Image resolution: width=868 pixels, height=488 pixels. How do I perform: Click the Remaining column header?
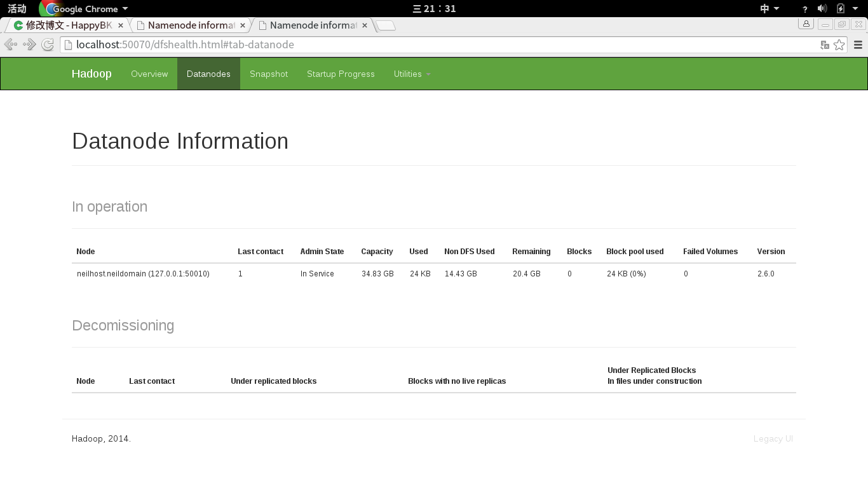point(531,252)
